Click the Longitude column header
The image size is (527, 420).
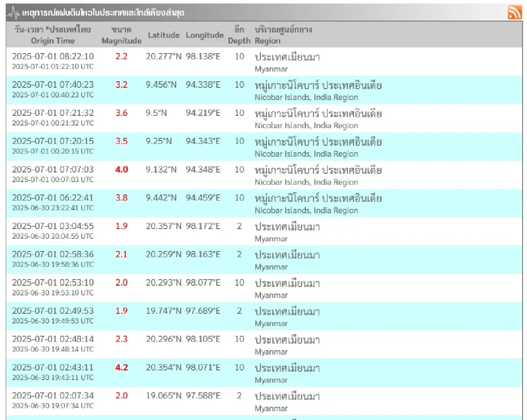tap(205, 36)
